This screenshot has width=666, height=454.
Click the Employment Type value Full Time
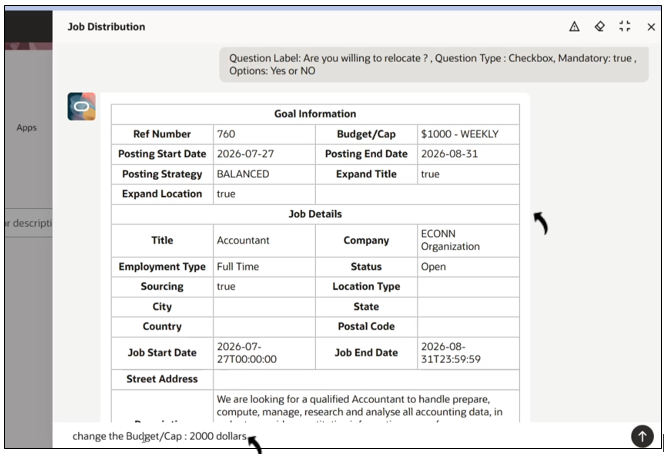[x=238, y=267]
